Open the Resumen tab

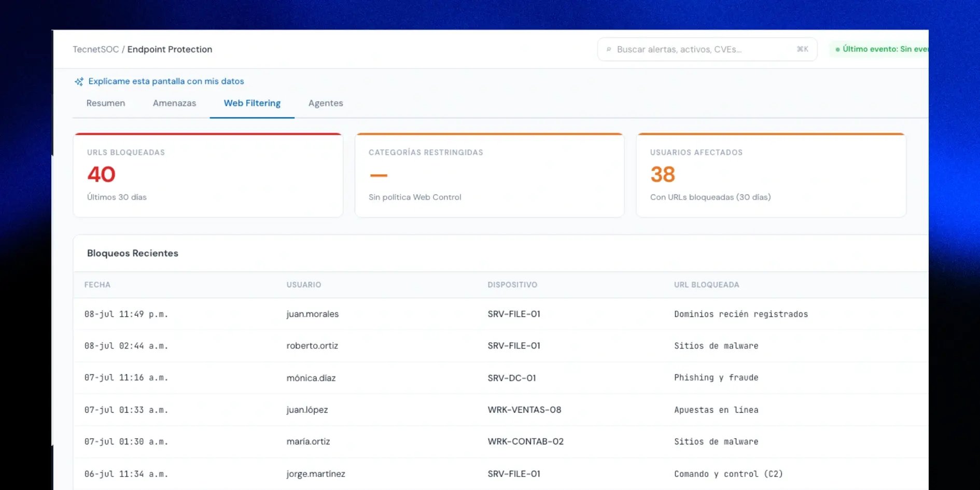click(x=106, y=103)
